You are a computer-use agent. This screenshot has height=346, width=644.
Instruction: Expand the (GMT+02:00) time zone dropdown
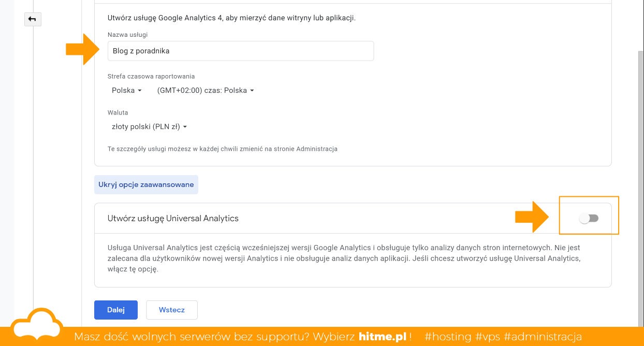pos(206,90)
